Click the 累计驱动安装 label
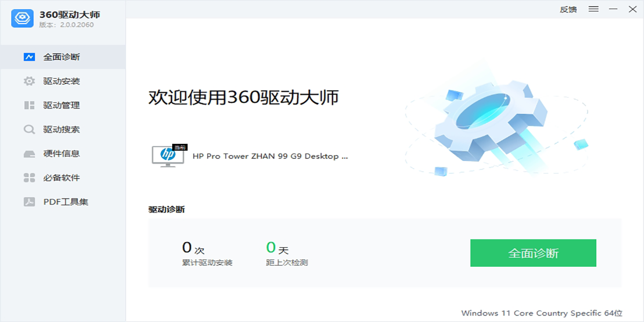644x322 pixels. pos(207,262)
